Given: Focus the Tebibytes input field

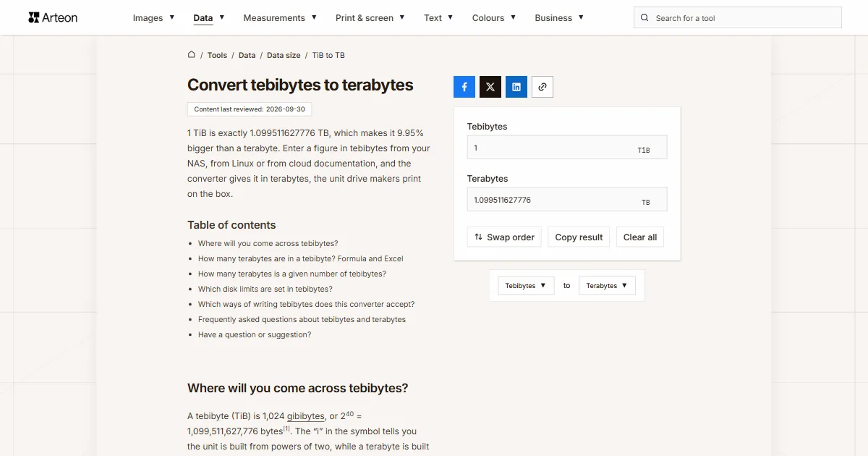Looking at the screenshot, I should (x=567, y=148).
